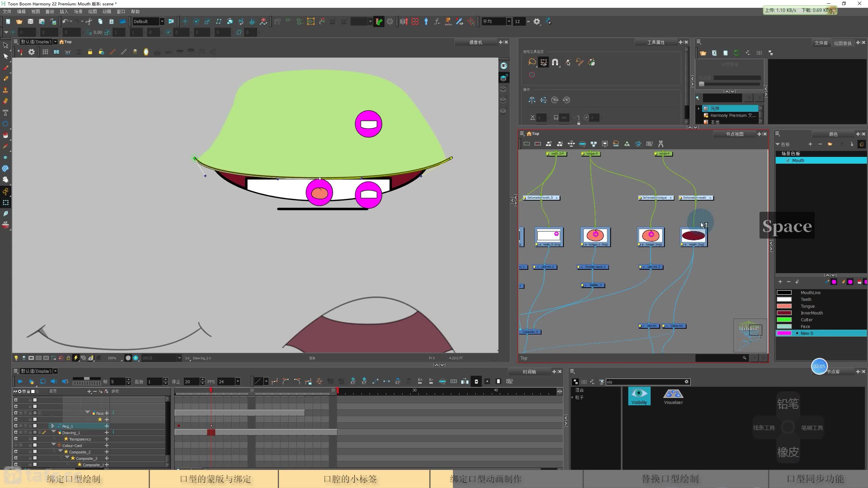The height and width of the screenshot is (488, 868).
Task: Open the 帮助 menu
Action: (x=135, y=12)
